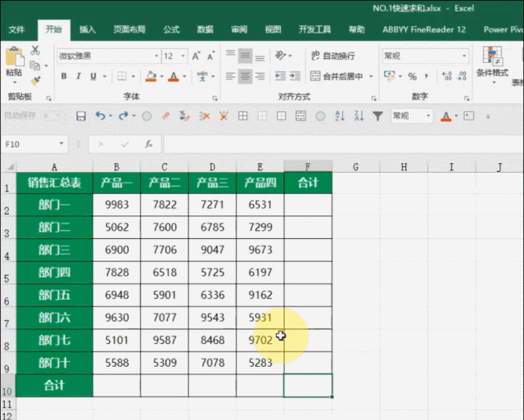Screen dimensions: 524x420
Task: Open the 公式 ribbon tab
Action: [x=171, y=30]
